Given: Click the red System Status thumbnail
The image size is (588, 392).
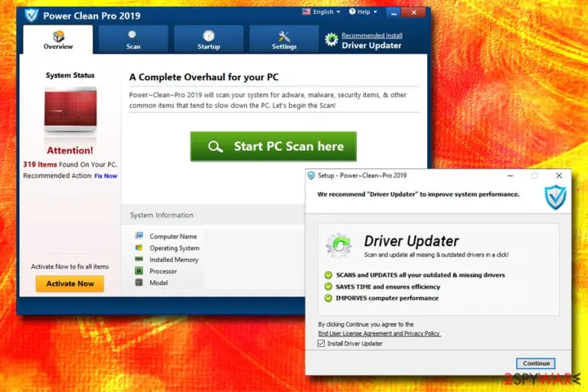Looking at the screenshot, I should point(70,109).
